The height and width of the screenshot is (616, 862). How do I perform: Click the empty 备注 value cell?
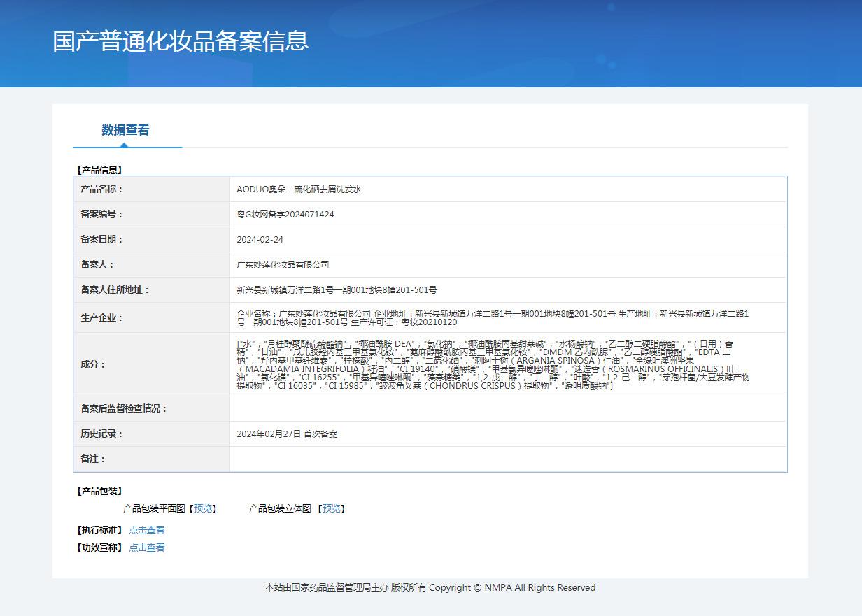[x=507, y=459]
